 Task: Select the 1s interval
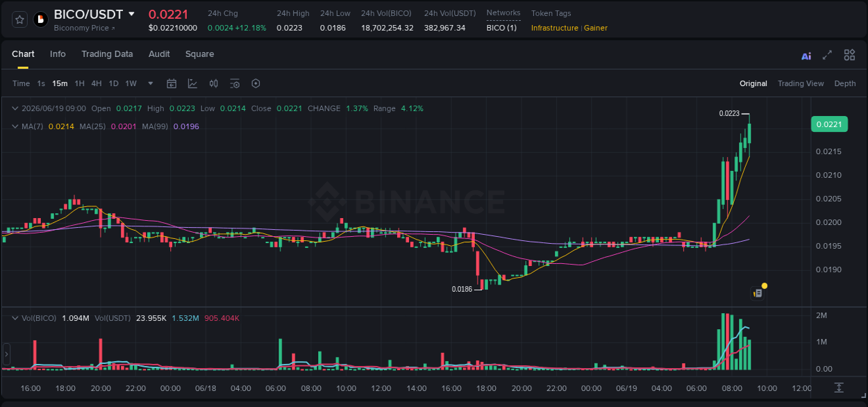41,83
